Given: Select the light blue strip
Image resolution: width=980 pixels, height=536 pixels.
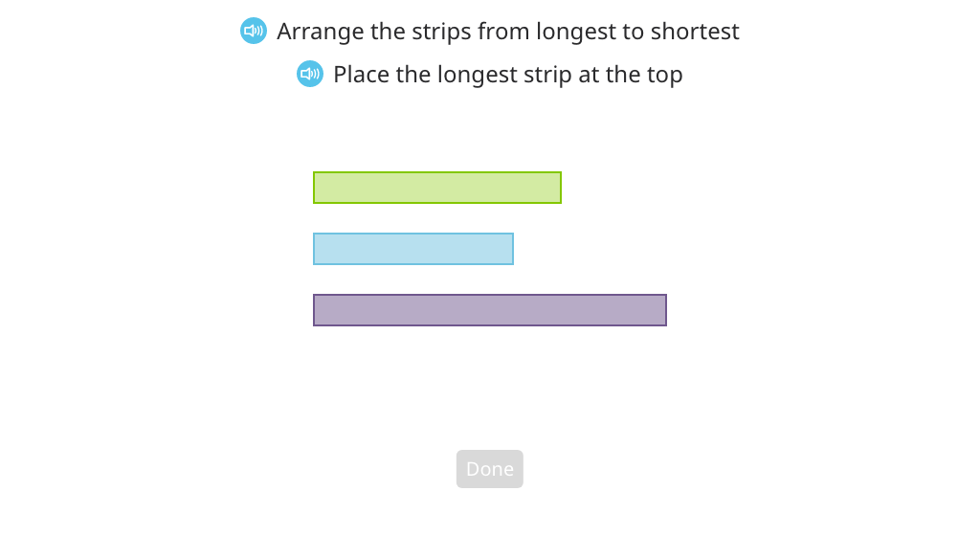Looking at the screenshot, I should click(413, 249).
